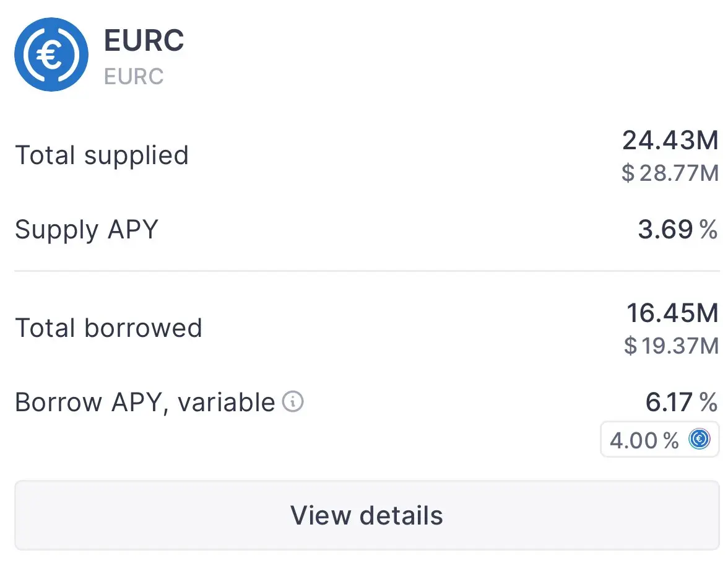
Task: Click the View details button
Action: pyautogui.click(x=366, y=515)
